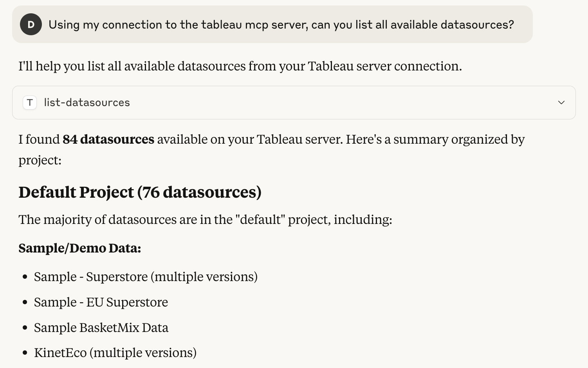Click the T tool icon beside list-datasources
The height and width of the screenshot is (368, 588).
[29, 103]
